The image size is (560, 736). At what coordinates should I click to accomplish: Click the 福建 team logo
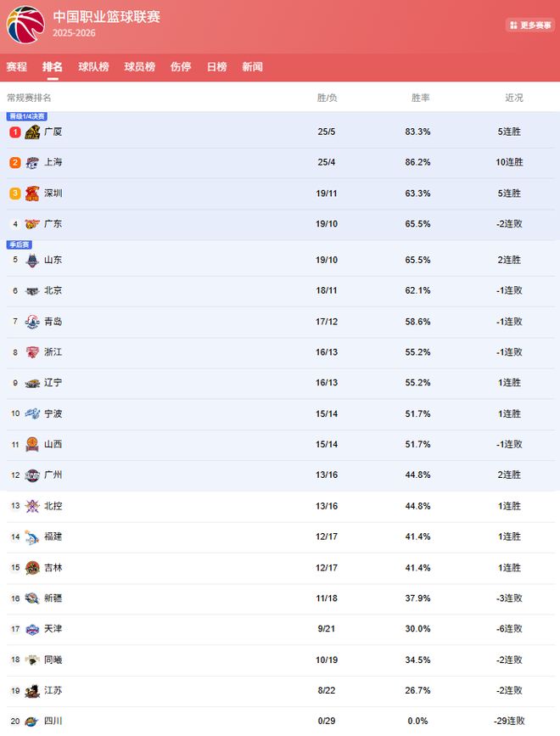[x=32, y=537]
